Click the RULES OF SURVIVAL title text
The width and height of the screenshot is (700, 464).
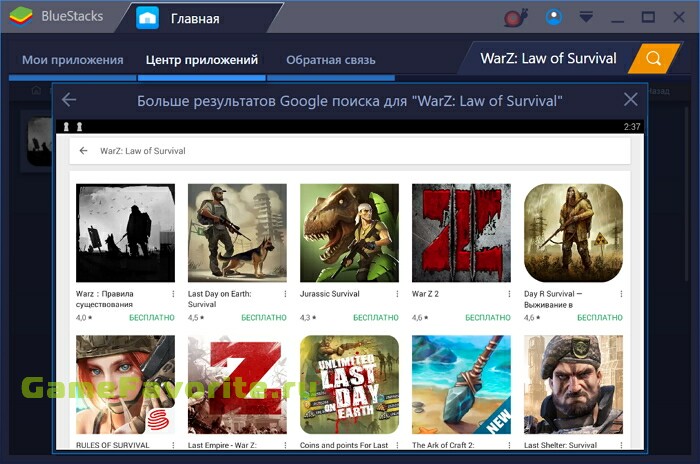click(112, 445)
